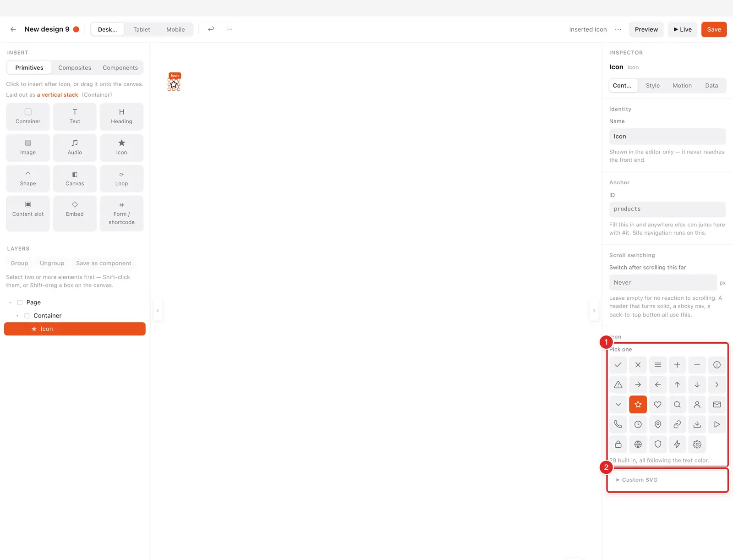Pick the checkmark icon in the grid
Screen dimensions: 733x560
618,365
